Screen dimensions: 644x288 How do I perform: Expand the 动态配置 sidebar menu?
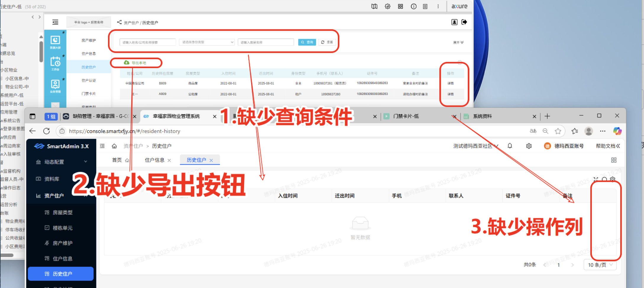tap(61, 162)
